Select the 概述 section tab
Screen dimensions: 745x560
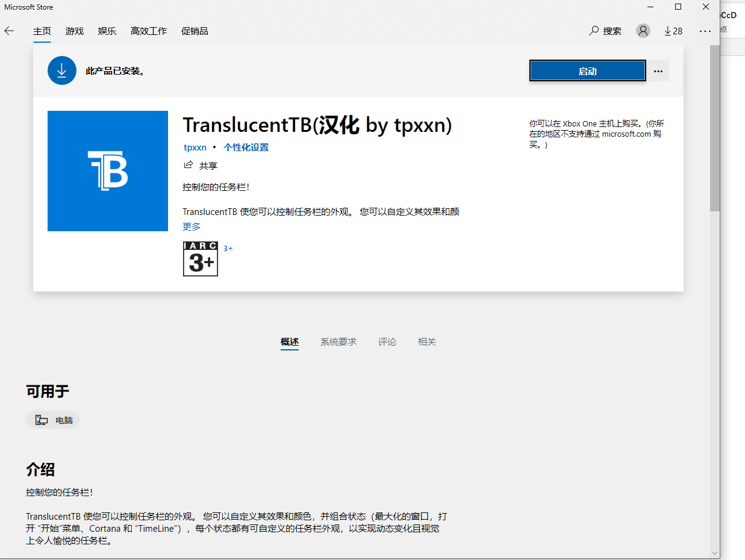[290, 342]
